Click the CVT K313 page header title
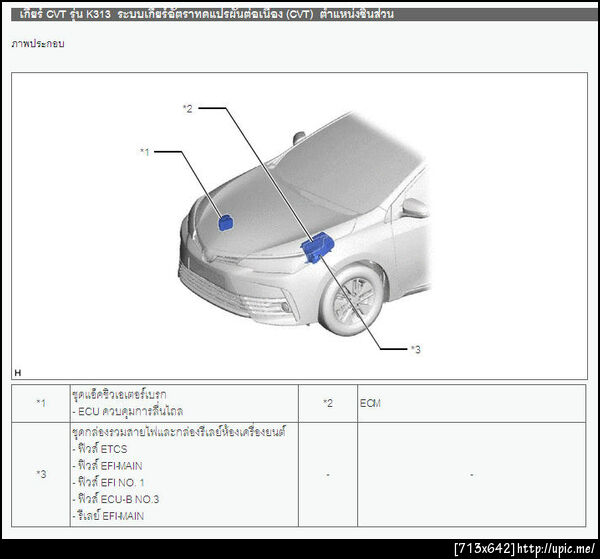The height and width of the screenshot is (559, 600). pos(206,15)
